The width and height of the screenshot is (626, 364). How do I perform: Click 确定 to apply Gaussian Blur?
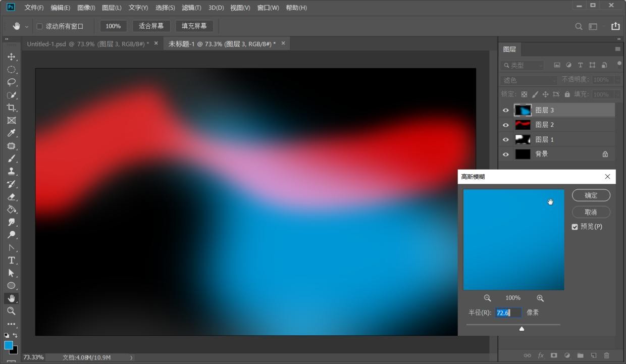(591, 195)
